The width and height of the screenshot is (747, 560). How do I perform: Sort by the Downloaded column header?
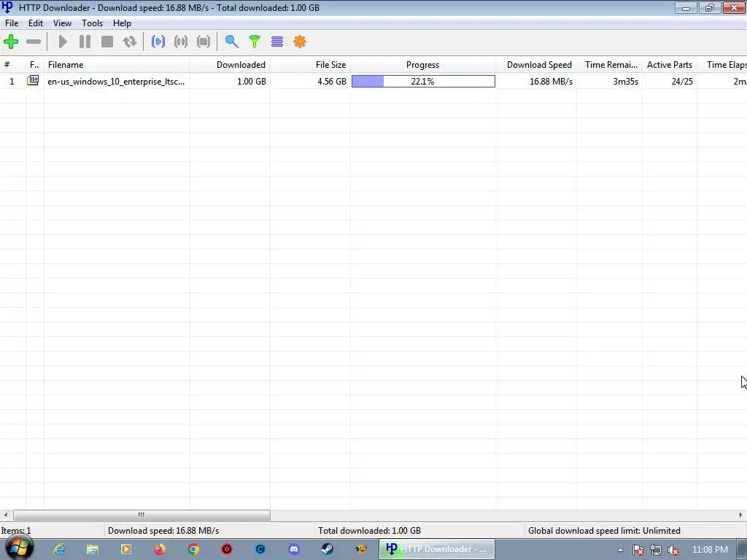coord(230,65)
